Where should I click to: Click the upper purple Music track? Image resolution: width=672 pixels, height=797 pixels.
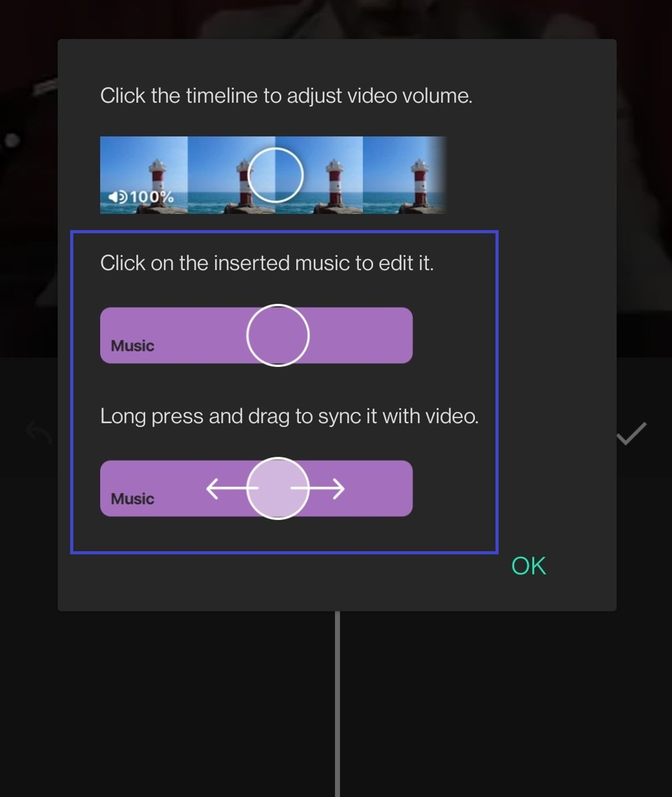pyautogui.click(x=256, y=335)
